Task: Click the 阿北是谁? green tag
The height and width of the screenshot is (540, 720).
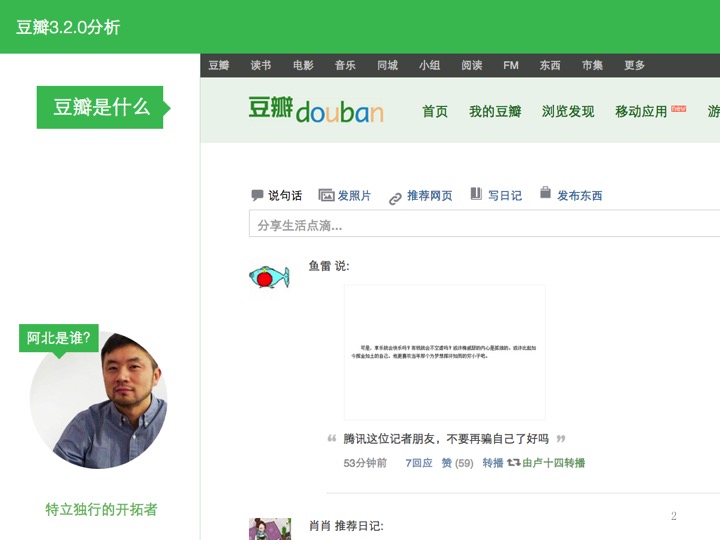Action: click(x=59, y=338)
